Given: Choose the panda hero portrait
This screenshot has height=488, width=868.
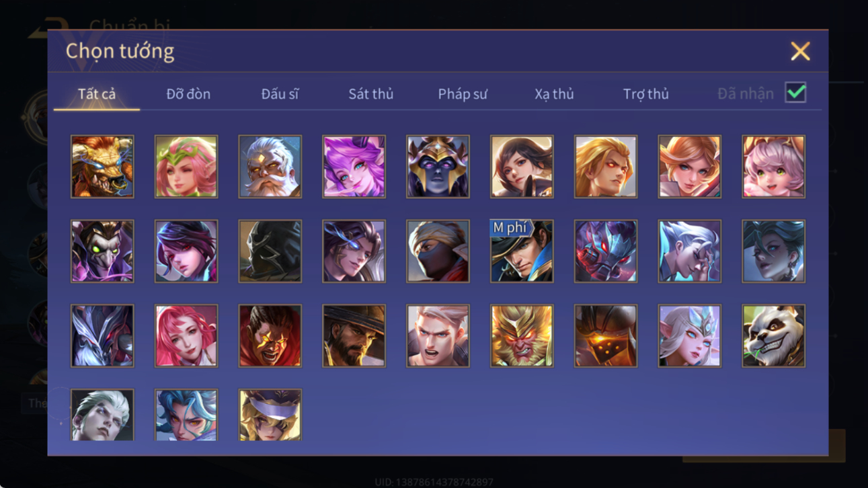Looking at the screenshot, I should coord(773,336).
